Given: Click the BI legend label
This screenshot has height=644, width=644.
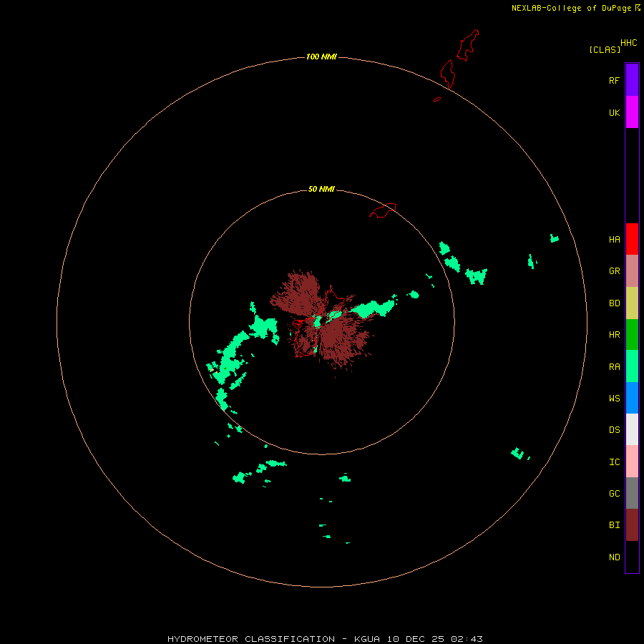Looking at the screenshot, I should click(x=614, y=525).
